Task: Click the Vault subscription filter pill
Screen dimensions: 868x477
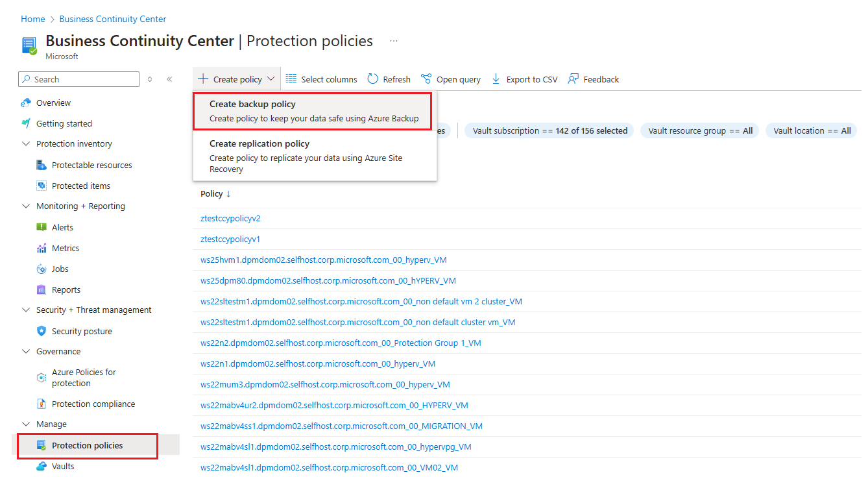Action: coord(550,130)
